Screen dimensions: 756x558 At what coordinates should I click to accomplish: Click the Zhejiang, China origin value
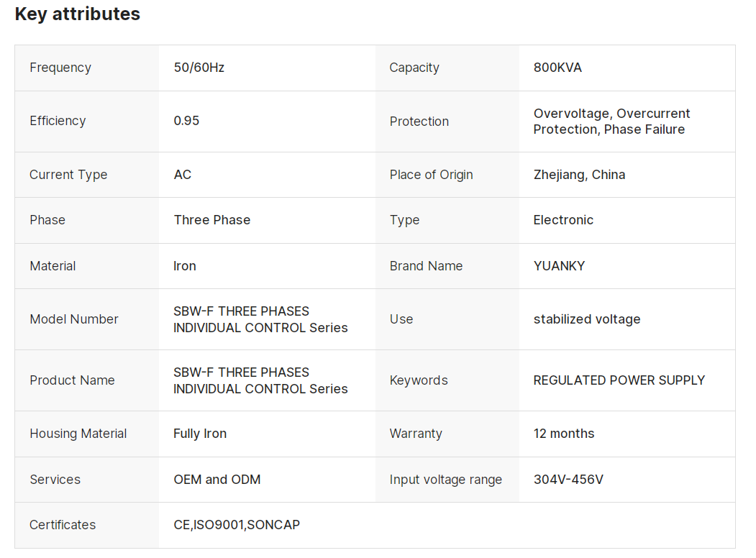tap(579, 175)
